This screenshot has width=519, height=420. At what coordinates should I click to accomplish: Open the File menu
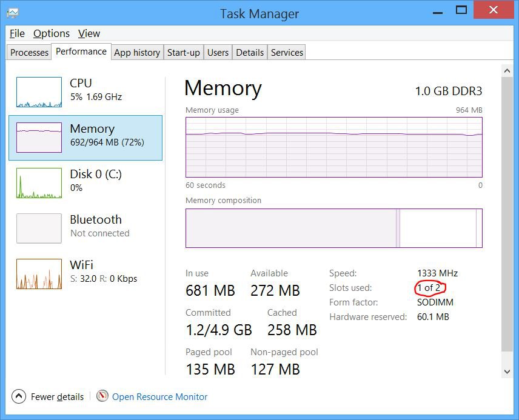16,33
